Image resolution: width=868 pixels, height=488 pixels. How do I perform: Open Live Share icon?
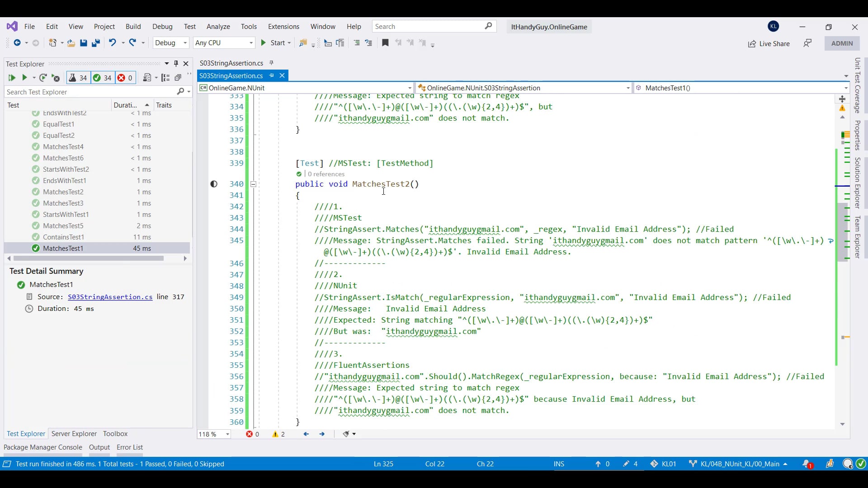752,44
